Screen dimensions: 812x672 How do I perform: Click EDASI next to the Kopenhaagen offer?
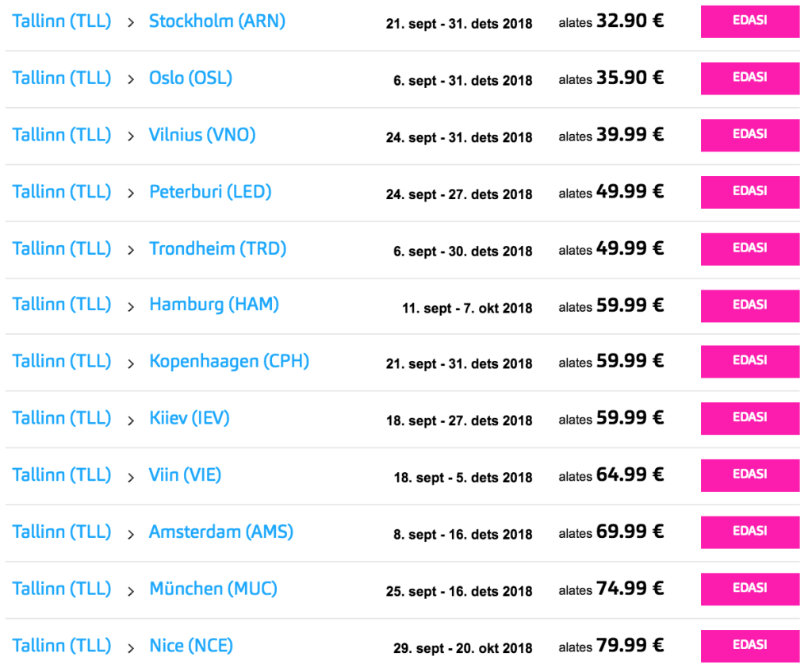tap(749, 361)
